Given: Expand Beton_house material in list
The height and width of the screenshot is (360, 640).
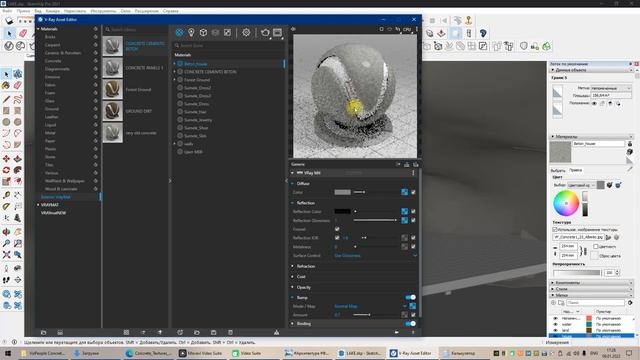Looking at the screenshot, I should pos(175,64).
